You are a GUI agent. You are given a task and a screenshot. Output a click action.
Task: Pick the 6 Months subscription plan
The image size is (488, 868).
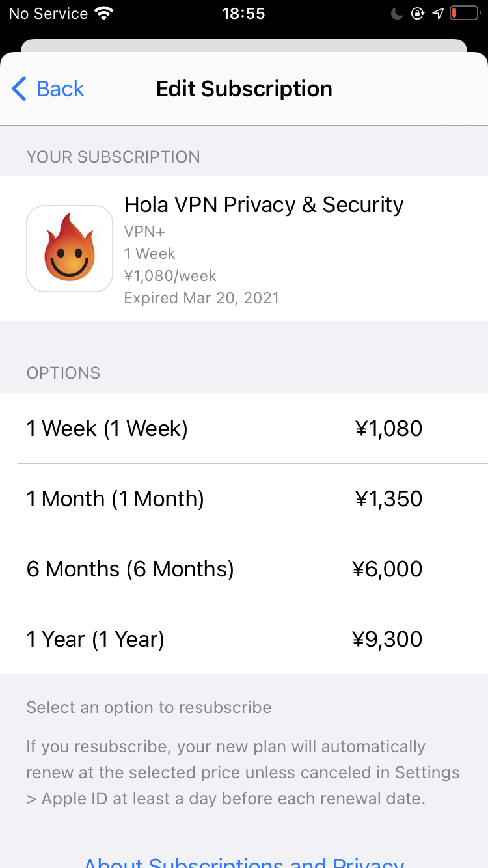[x=244, y=569]
